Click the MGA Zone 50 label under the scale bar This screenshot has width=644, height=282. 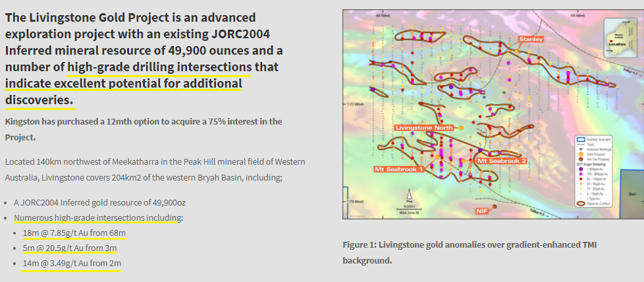point(409,213)
